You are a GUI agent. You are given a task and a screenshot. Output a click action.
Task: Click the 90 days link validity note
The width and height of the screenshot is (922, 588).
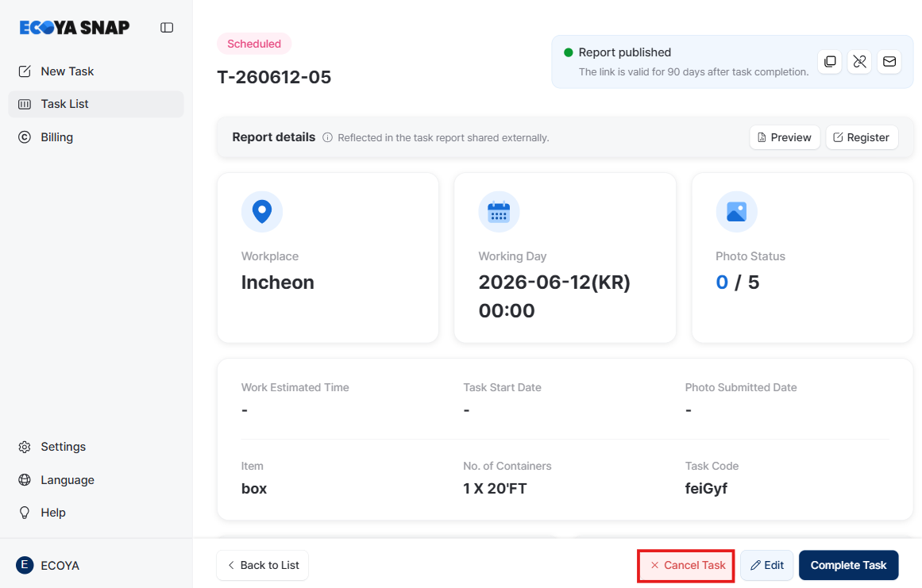(x=694, y=71)
